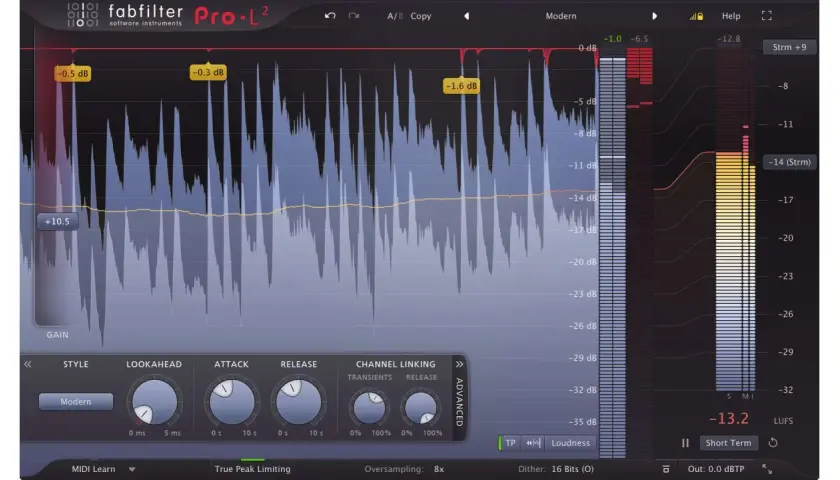Copy settings with the Copy button

(x=421, y=16)
